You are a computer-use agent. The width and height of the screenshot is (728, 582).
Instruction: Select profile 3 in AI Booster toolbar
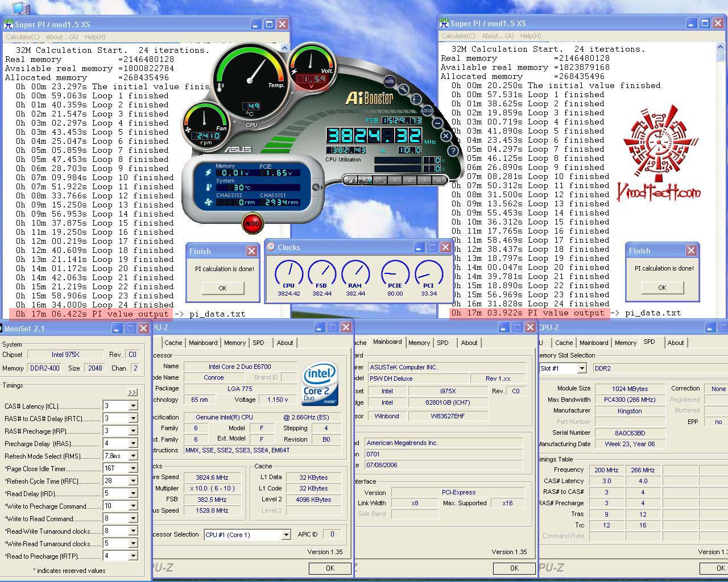(424, 180)
